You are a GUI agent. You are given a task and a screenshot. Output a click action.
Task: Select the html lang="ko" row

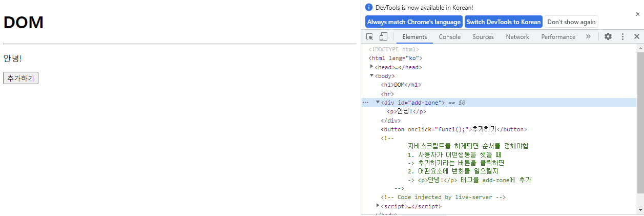(x=396, y=58)
